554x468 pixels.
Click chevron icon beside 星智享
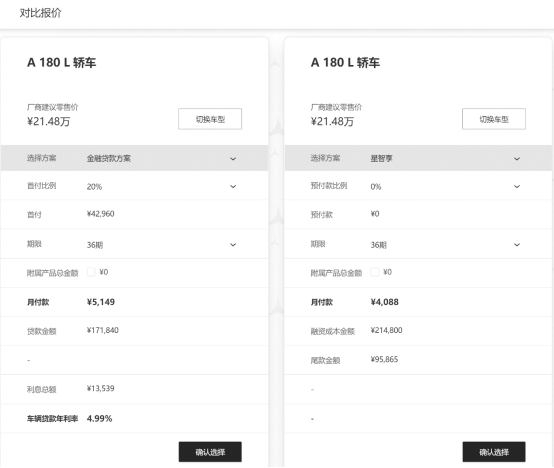517,159
